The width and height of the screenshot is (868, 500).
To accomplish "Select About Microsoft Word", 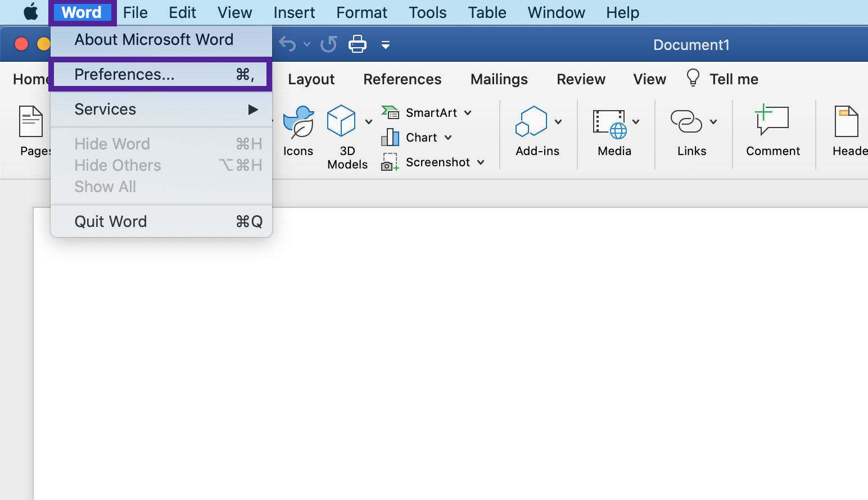I will click(161, 40).
